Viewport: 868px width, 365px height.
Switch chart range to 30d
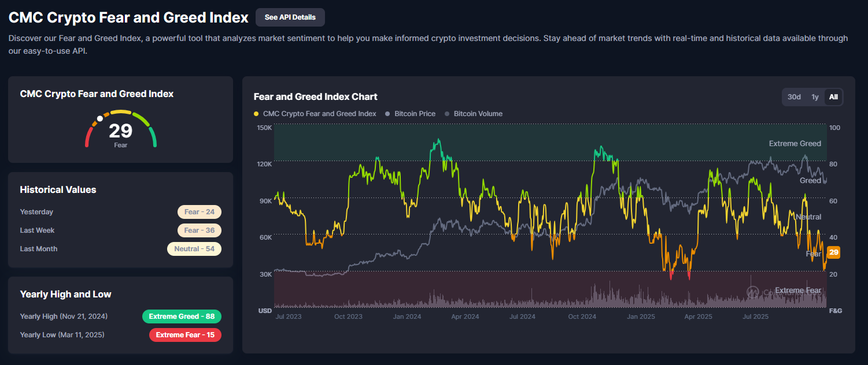click(x=794, y=97)
